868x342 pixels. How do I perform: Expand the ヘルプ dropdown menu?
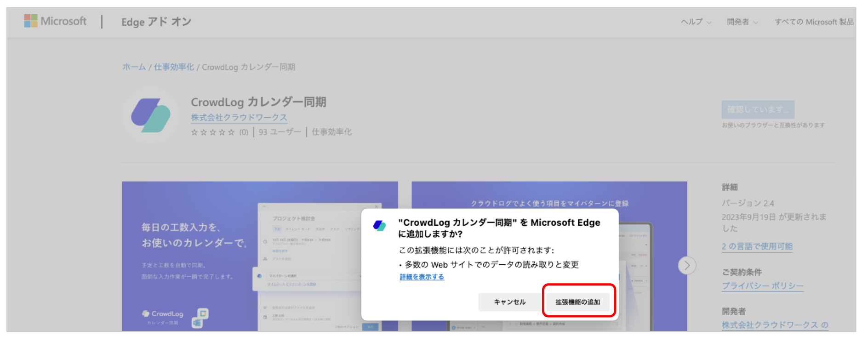pyautogui.click(x=696, y=22)
